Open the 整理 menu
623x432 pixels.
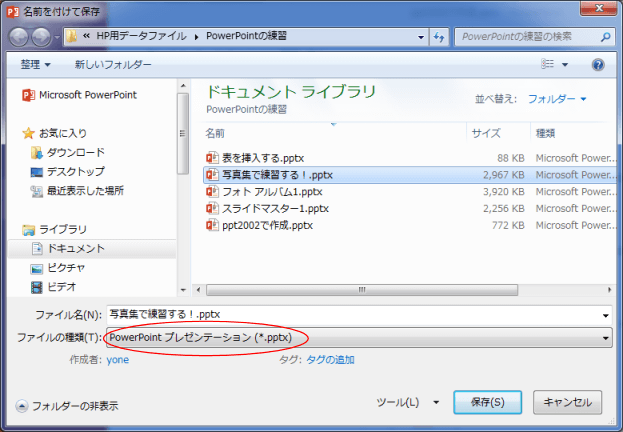click(x=35, y=64)
